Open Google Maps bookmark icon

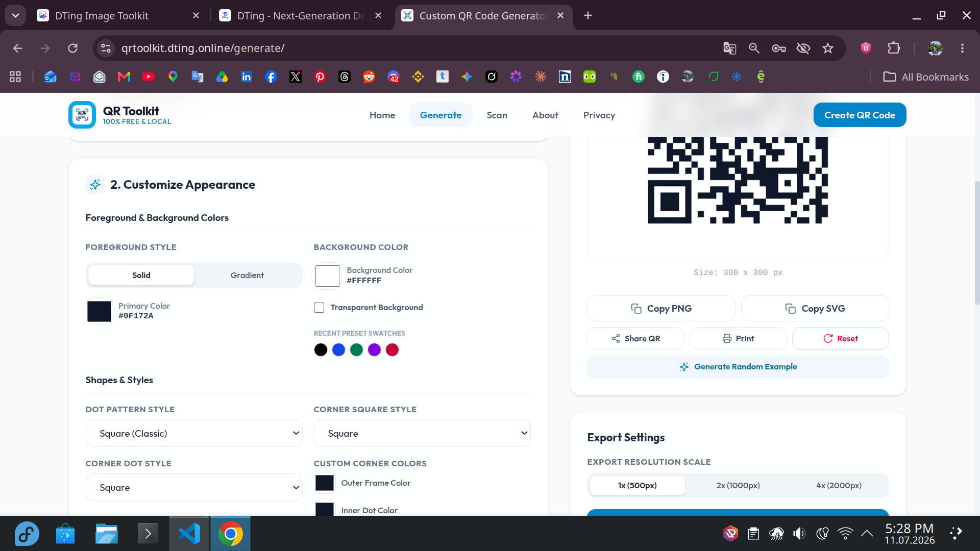[x=173, y=77]
